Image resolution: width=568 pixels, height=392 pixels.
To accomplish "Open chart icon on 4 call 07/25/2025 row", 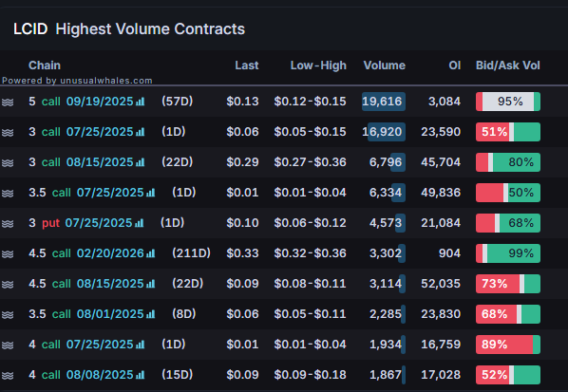I will (x=141, y=345).
